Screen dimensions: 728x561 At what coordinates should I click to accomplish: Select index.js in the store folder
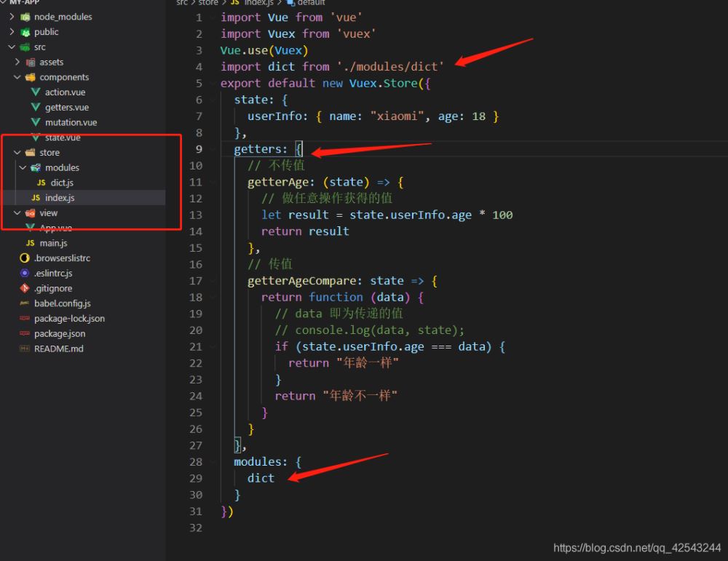point(60,198)
